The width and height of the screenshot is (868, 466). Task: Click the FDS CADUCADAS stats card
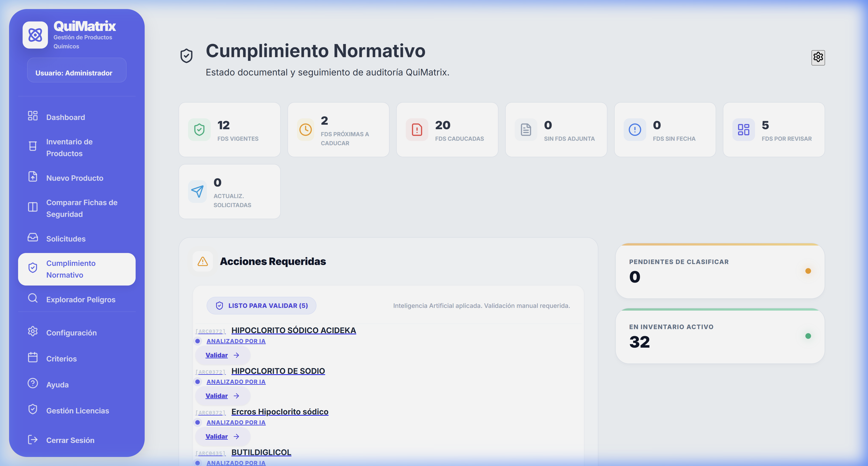point(447,130)
